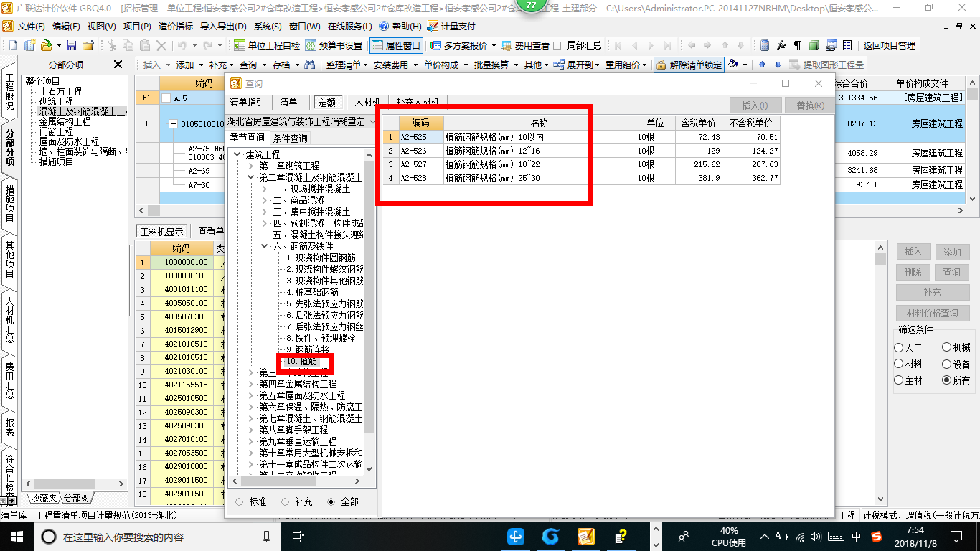Click the 措施项目 vertical side tab
This screenshot has width=980, height=551.
[x=9, y=204]
